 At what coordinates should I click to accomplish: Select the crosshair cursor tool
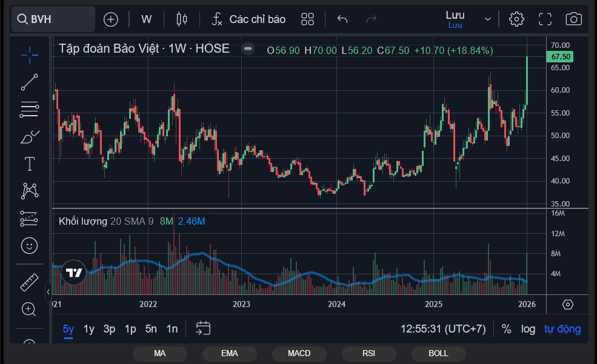tap(28, 55)
